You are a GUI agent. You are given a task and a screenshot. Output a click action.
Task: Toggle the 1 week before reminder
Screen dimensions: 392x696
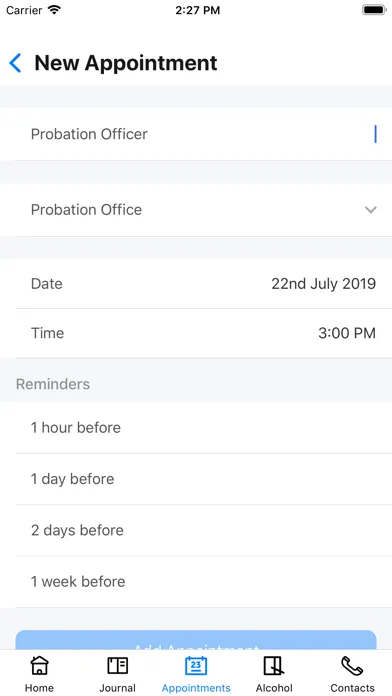196,581
